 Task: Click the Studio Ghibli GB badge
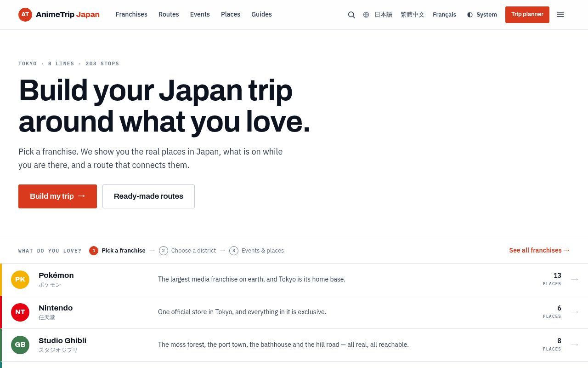pyautogui.click(x=20, y=345)
